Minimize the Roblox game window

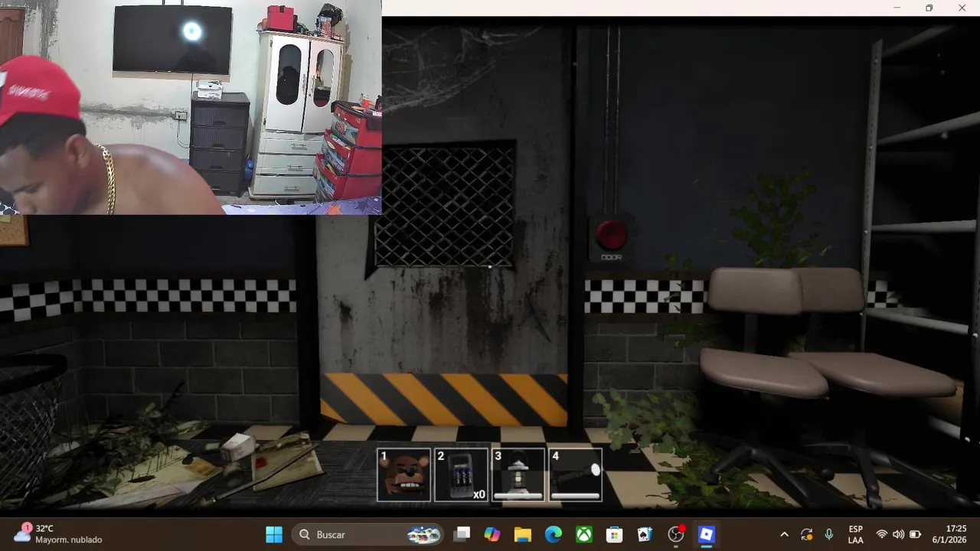[x=897, y=8]
